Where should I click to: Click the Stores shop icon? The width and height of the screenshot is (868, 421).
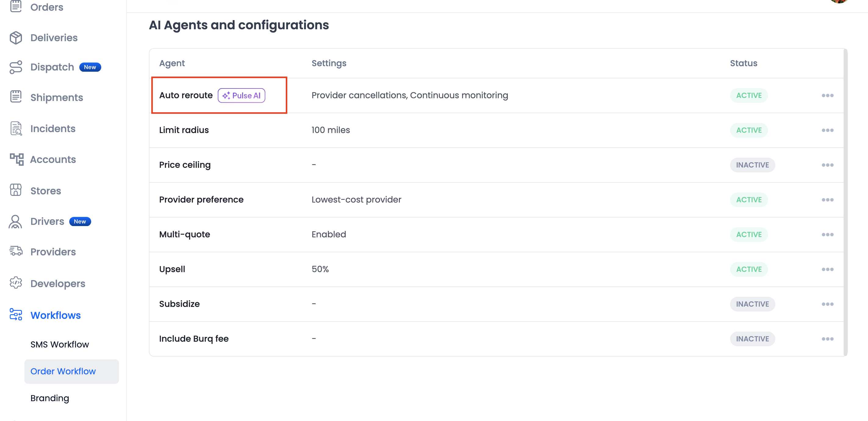pyautogui.click(x=16, y=190)
